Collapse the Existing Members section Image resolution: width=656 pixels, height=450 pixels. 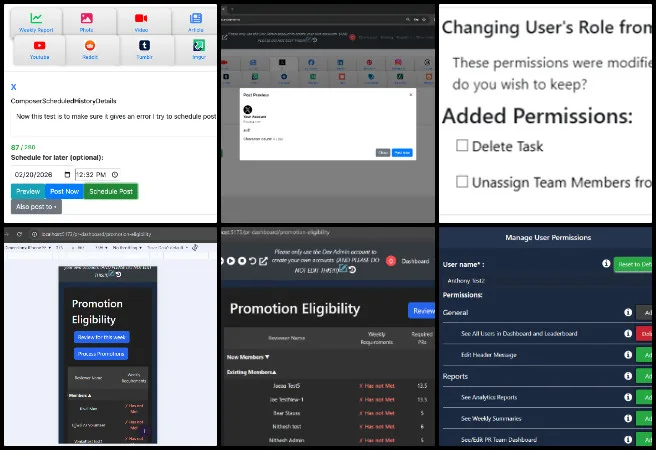pos(251,372)
